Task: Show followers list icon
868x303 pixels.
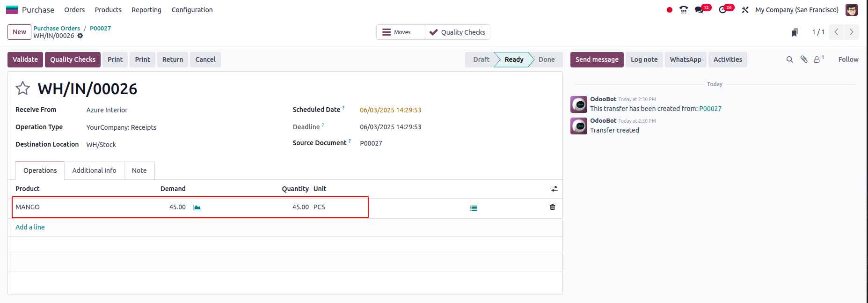Action: coord(819,59)
